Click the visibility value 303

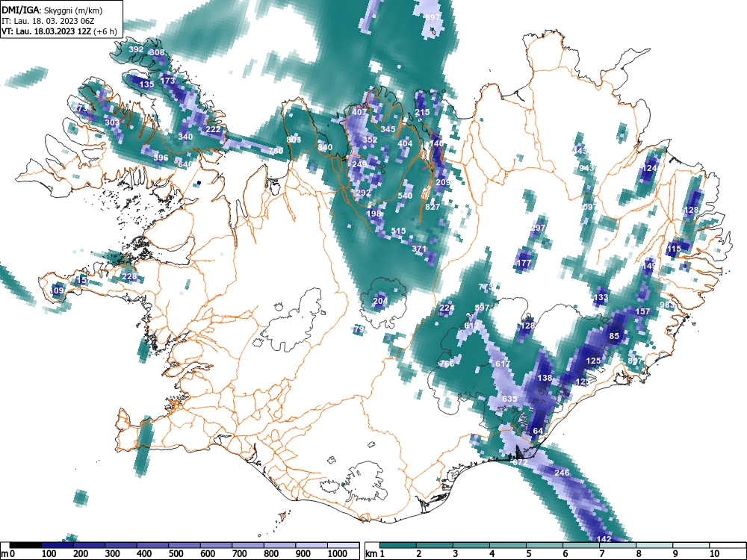pos(112,122)
